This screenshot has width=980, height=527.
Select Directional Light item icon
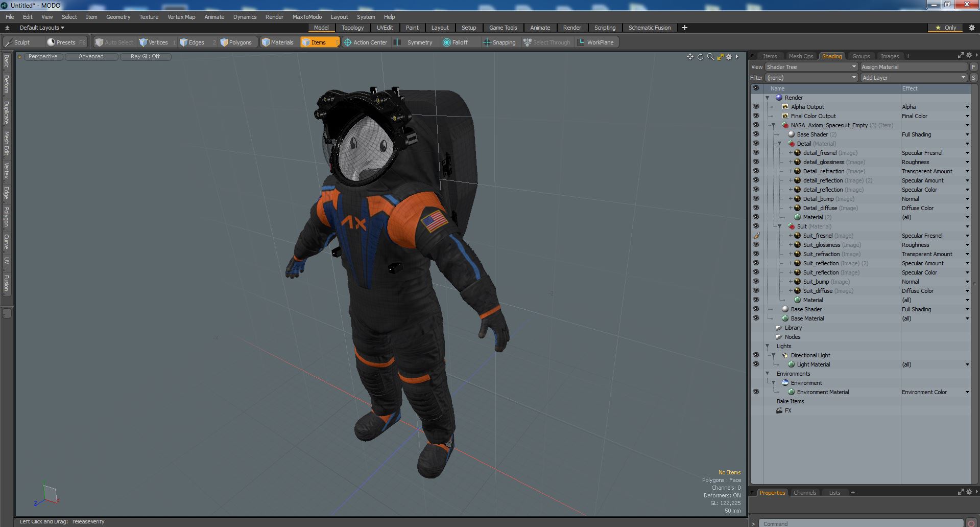pos(785,355)
